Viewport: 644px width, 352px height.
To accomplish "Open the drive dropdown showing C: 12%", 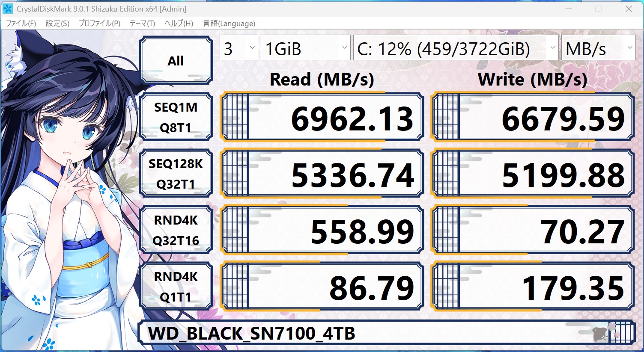I will pyautogui.click(x=456, y=48).
